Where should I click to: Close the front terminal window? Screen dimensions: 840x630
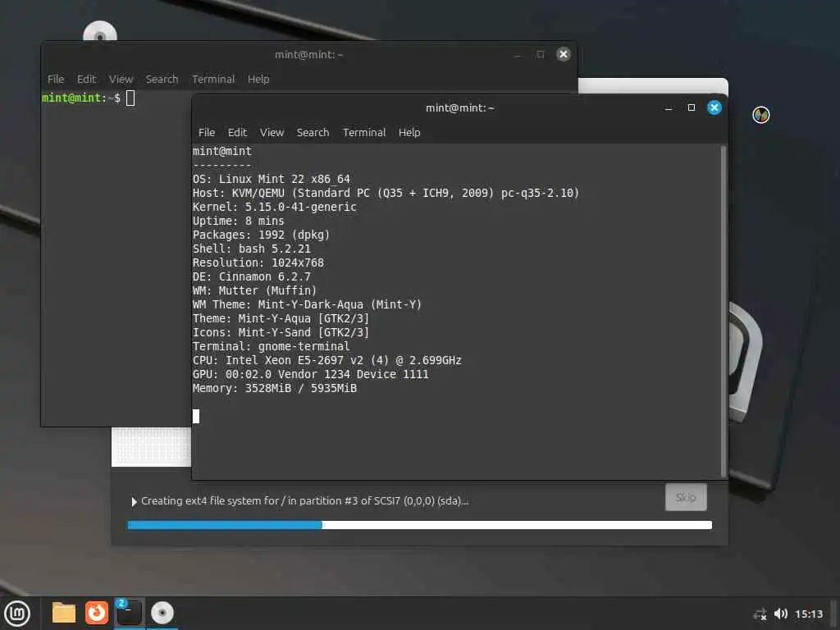(x=714, y=107)
